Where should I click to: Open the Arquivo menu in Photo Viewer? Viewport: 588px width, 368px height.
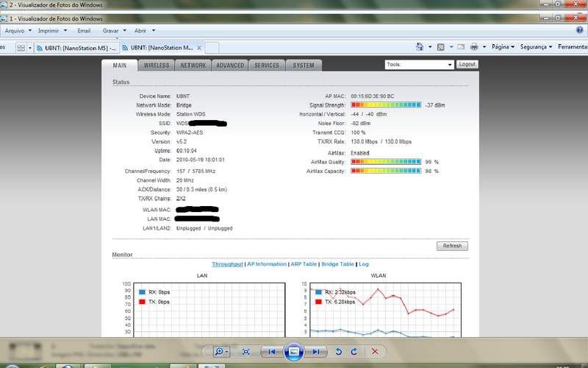[x=18, y=31]
